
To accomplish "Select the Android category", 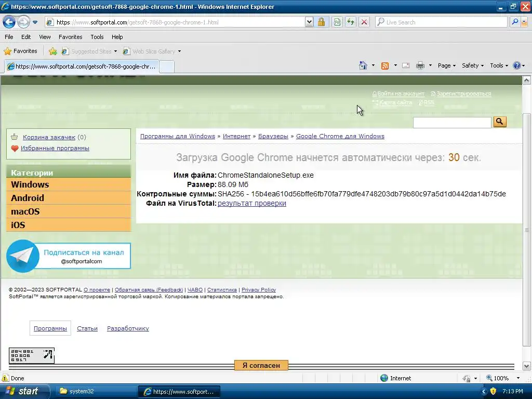I will click(x=69, y=198).
